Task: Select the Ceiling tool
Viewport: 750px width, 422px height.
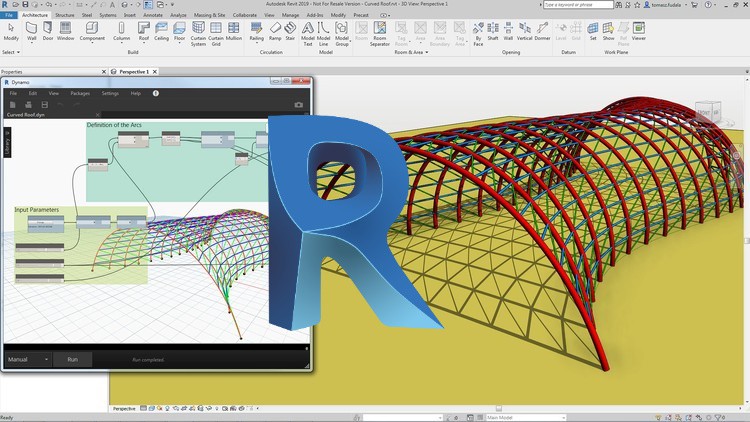Action: click(161, 31)
